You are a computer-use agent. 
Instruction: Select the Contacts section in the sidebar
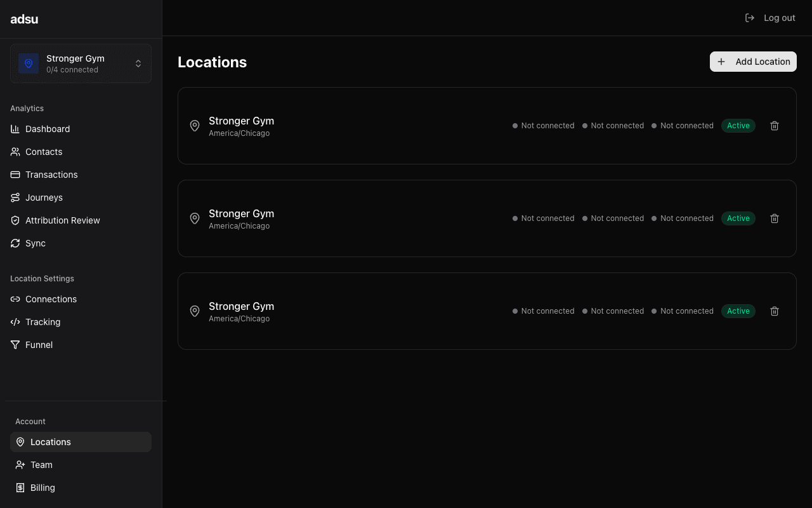click(43, 152)
